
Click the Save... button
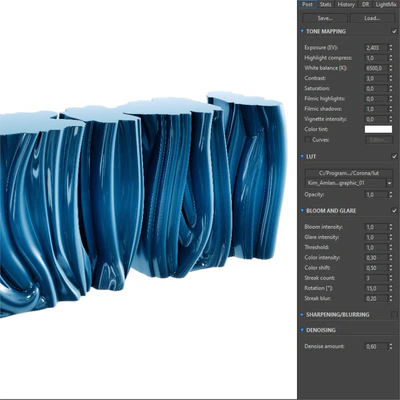325,18
